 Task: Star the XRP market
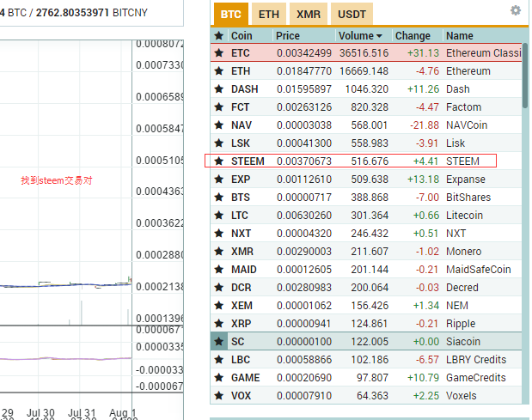[x=219, y=324]
